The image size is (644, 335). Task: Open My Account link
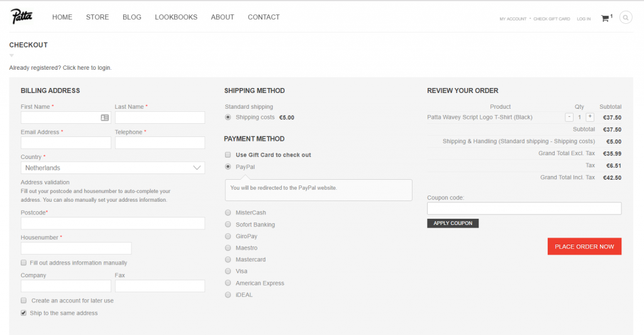pyautogui.click(x=513, y=19)
